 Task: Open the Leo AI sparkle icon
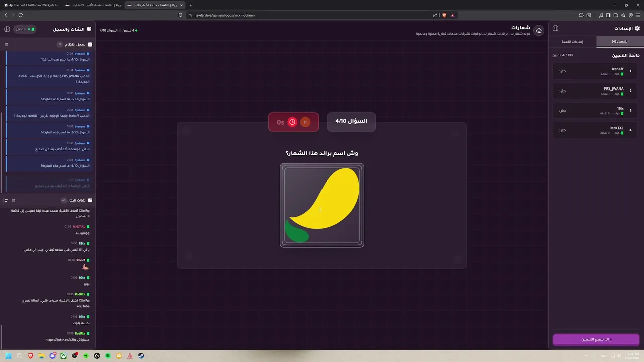[623, 15]
